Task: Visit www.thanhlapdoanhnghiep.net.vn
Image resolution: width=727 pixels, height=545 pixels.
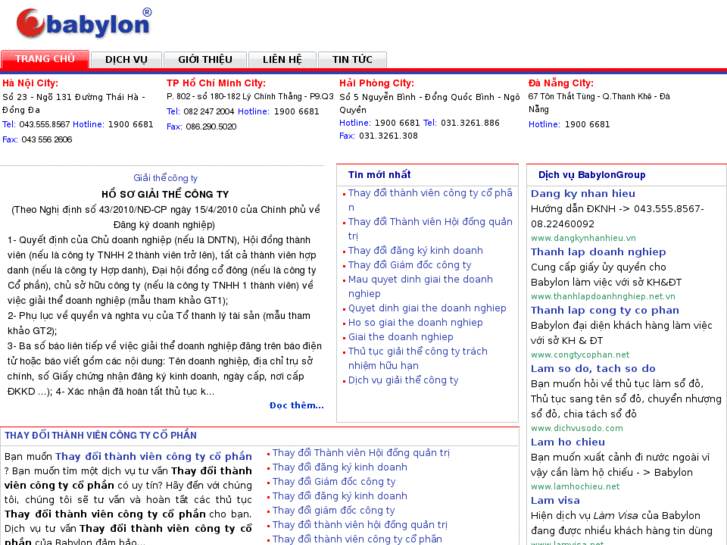Action: [x=603, y=296]
